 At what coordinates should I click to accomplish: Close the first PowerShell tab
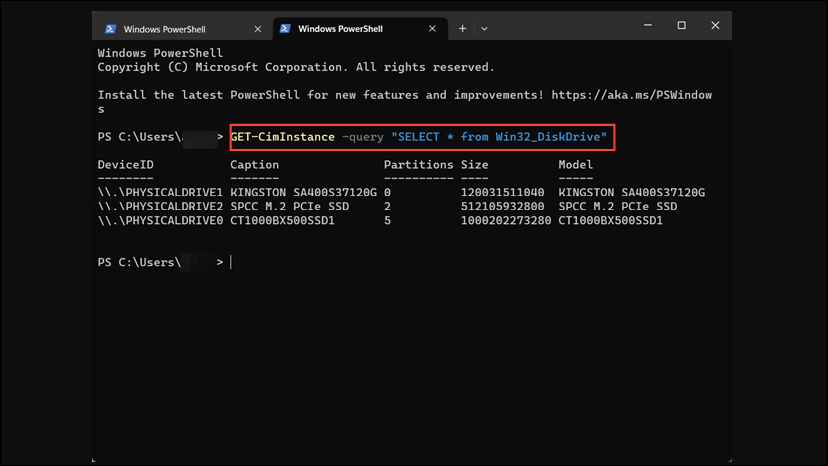point(258,29)
